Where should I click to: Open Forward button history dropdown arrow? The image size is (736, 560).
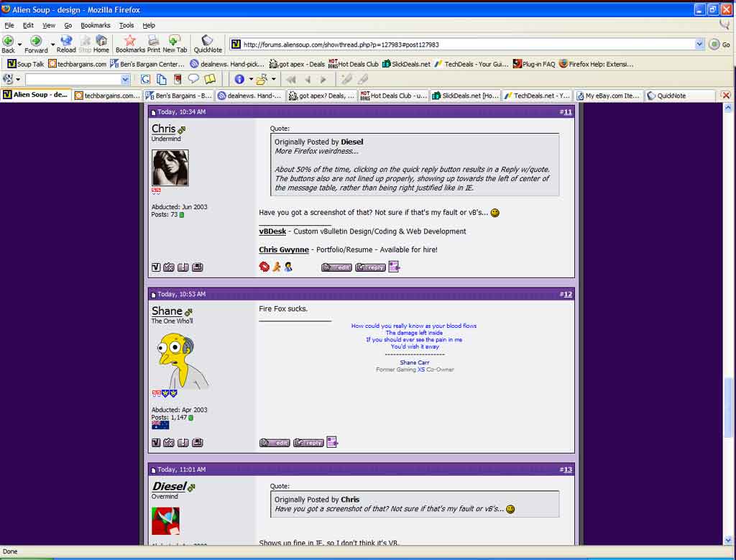[x=52, y=45]
